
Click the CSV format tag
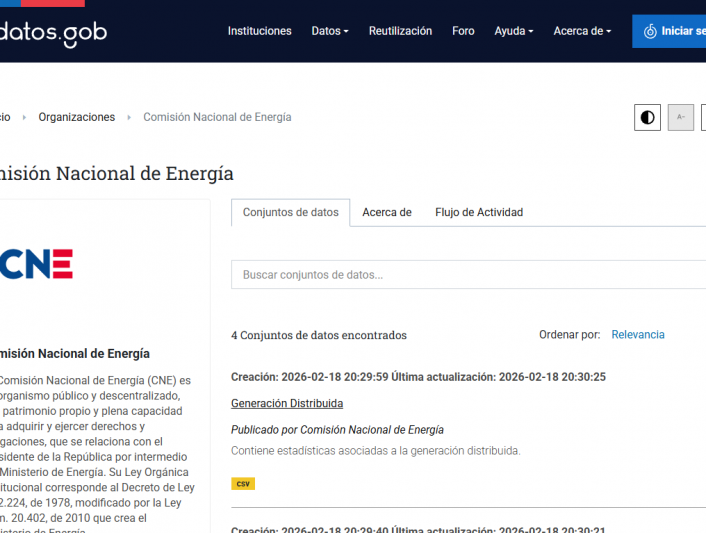pos(243,484)
